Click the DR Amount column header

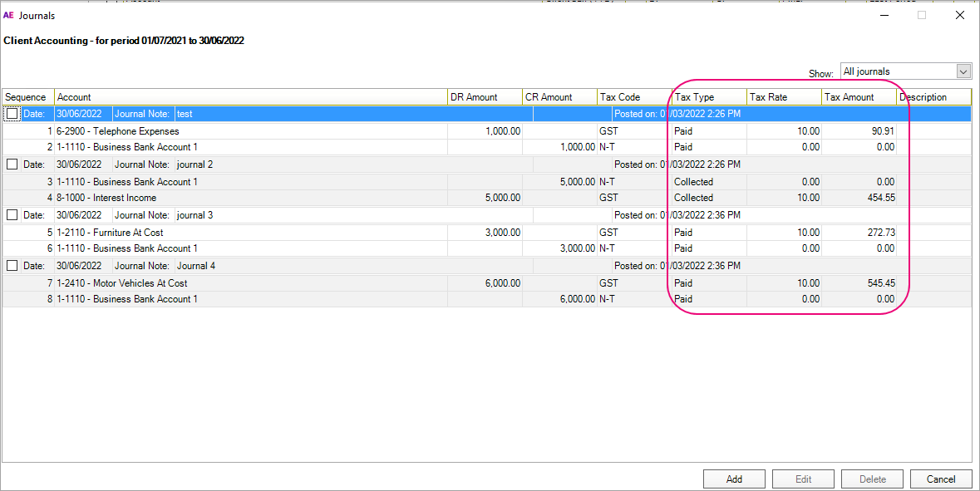pyautogui.click(x=485, y=97)
